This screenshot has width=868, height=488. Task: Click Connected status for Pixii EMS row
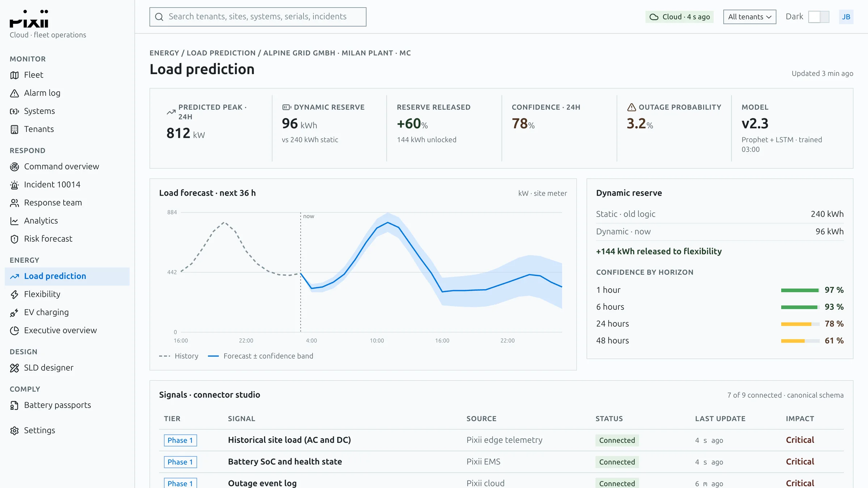click(617, 462)
